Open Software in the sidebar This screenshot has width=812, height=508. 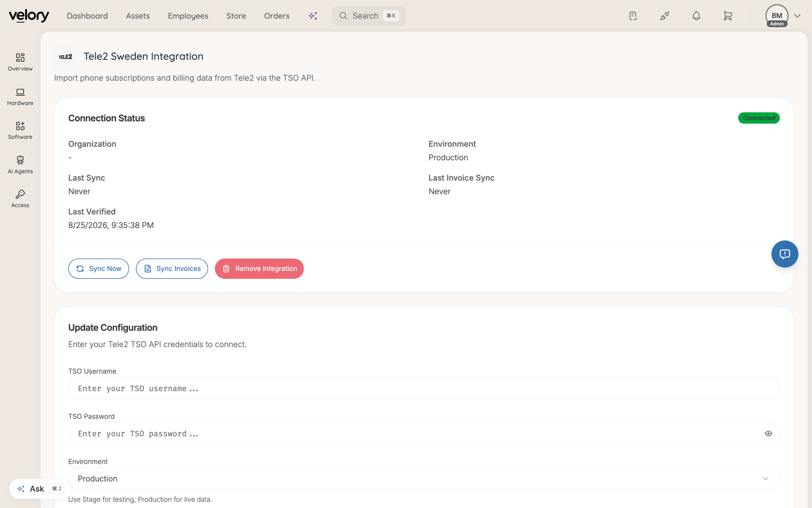20,130
